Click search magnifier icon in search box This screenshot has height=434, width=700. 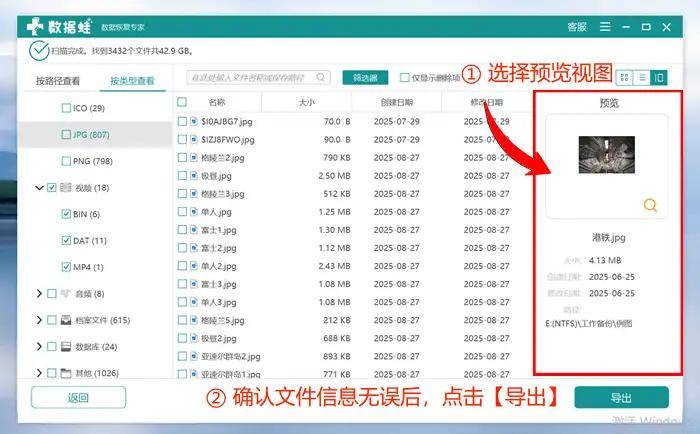click(321, 77)
